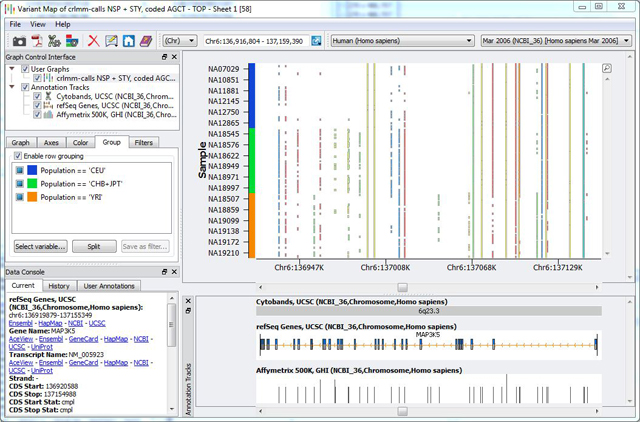Switch to the Color tab

coord(80,142)
